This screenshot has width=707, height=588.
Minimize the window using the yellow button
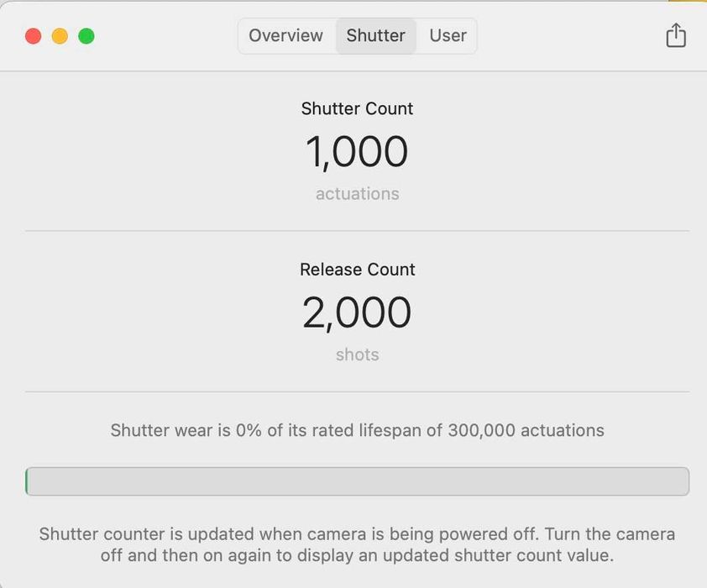coord(60,36)
